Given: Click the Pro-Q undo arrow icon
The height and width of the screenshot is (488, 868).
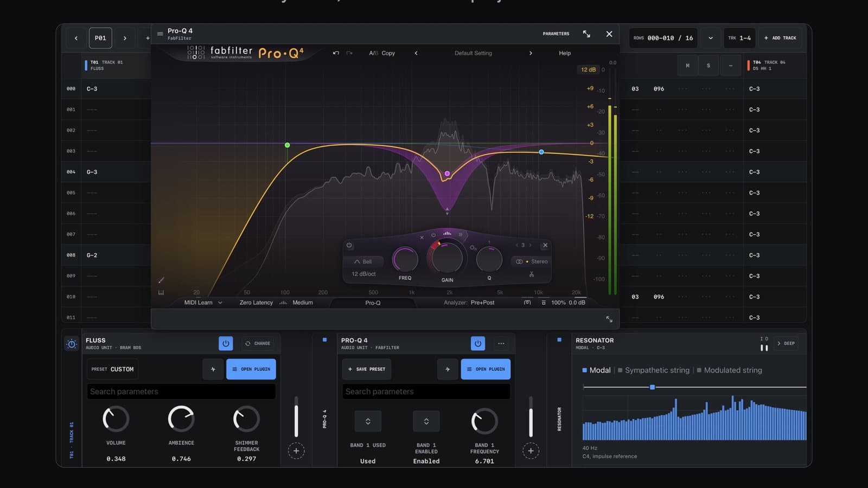Looking at the screenshot, I should pyautogui.click(x=336, y=53).
